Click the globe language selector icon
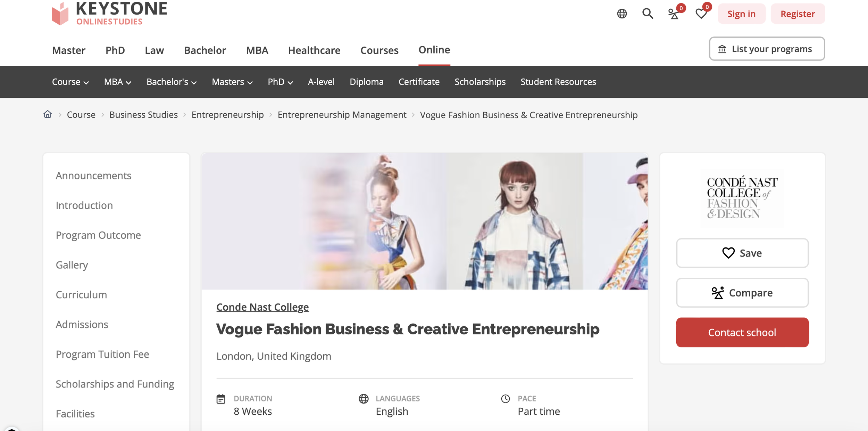868x431 pixels. click(621, 14)
